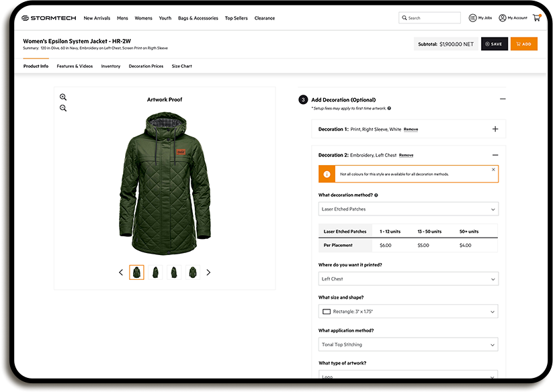Click the setup fees help icon
Image resolution: width=553 pixels, height=392 pixels.
[x=389, y=108]
